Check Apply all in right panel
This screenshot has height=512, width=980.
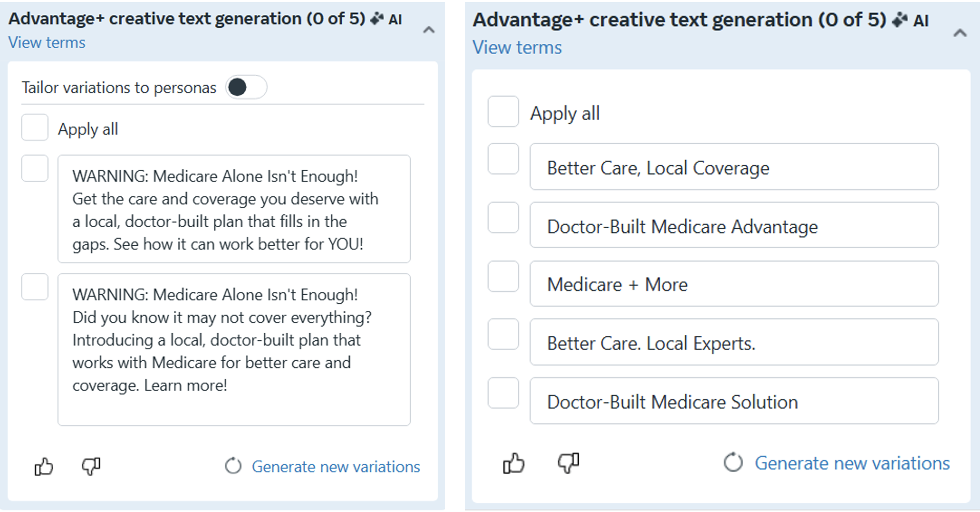[503, 111]
